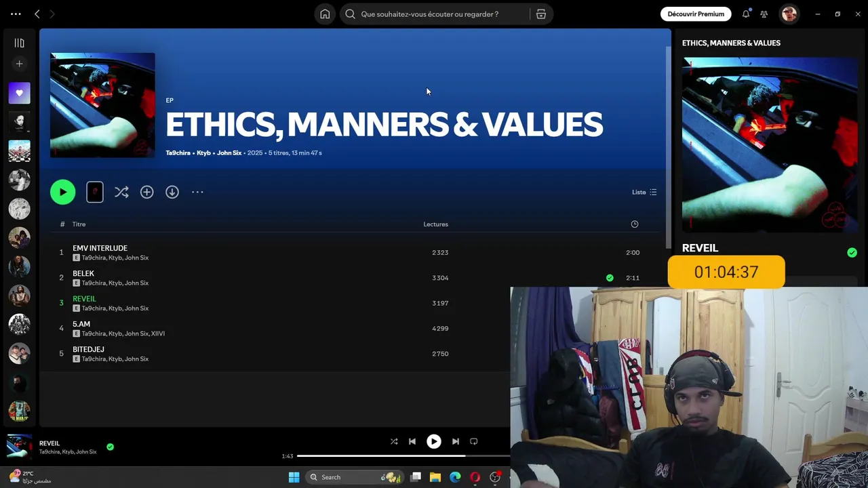The image size is (868, 488).
Task: Toggle saved checkmark in now playing bar
Action: coord(110,447)
